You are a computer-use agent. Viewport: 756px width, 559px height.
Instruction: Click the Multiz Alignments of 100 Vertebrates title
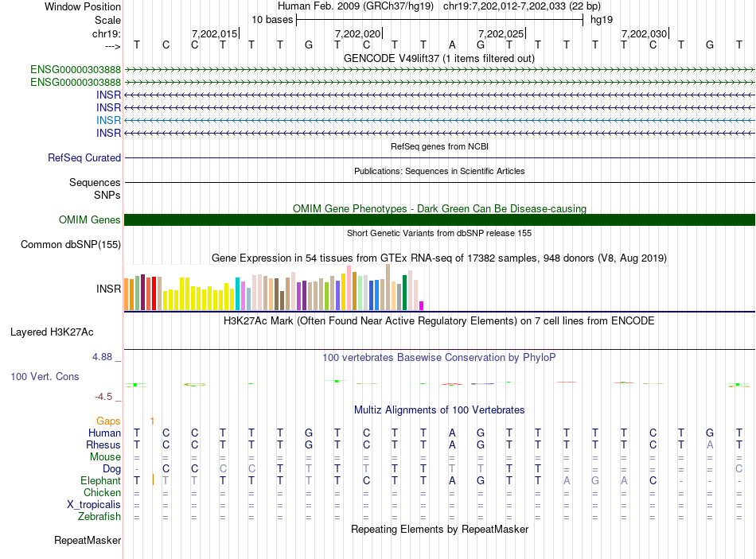[x=438, y=410]
